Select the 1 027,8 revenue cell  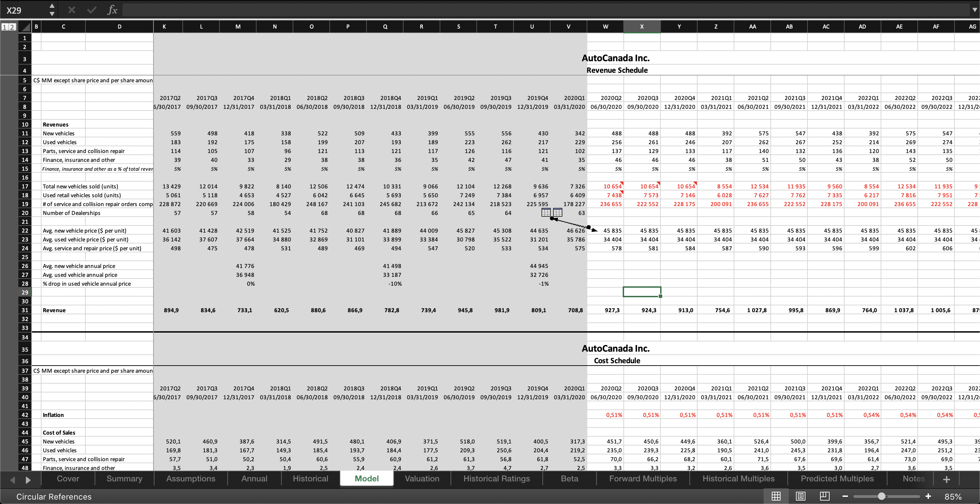click(752, 310)
